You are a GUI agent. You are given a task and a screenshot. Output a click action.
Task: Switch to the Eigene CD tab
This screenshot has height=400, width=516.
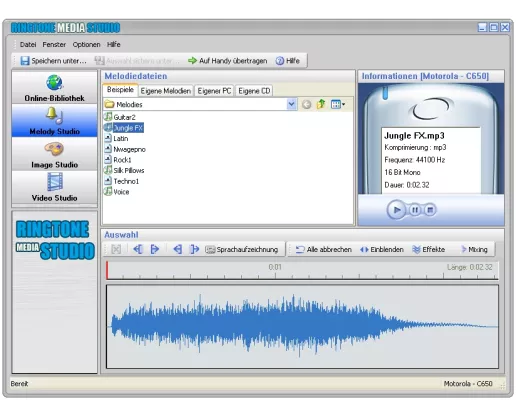pyautogui.click(x=254, y=91)
